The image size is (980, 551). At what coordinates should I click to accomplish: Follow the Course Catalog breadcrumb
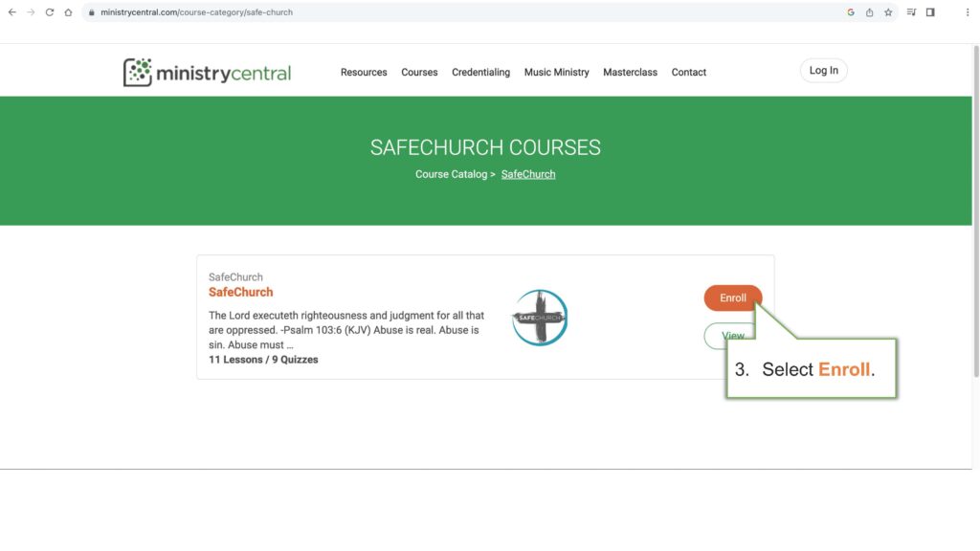pos(452,174)
